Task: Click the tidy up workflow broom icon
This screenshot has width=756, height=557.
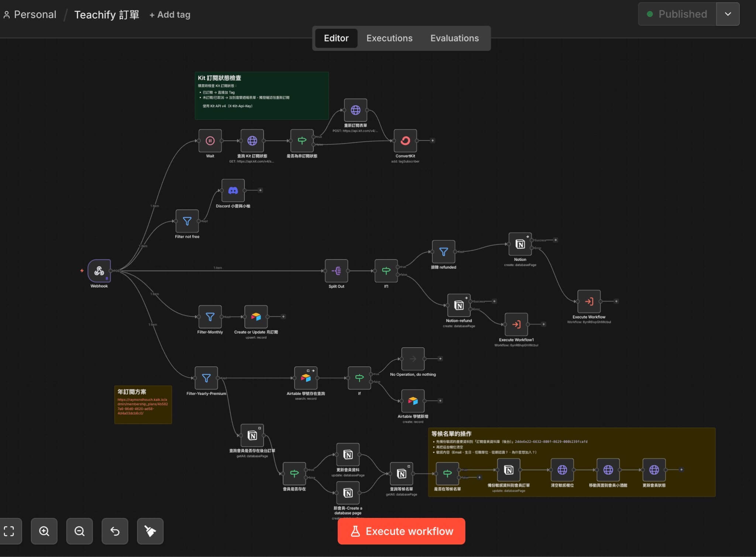Action: coord(150,531)
